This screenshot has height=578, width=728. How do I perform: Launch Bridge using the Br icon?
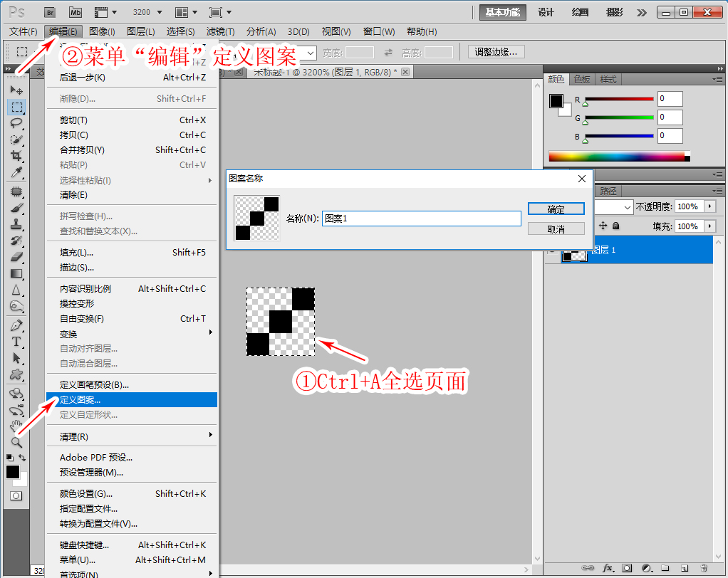click(x=50, y=12)
